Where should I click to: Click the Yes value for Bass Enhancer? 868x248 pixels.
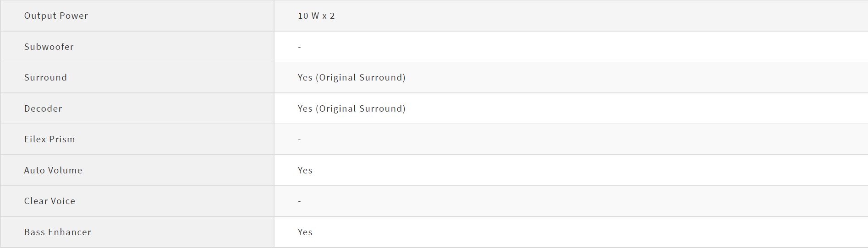tap(305, 232)
